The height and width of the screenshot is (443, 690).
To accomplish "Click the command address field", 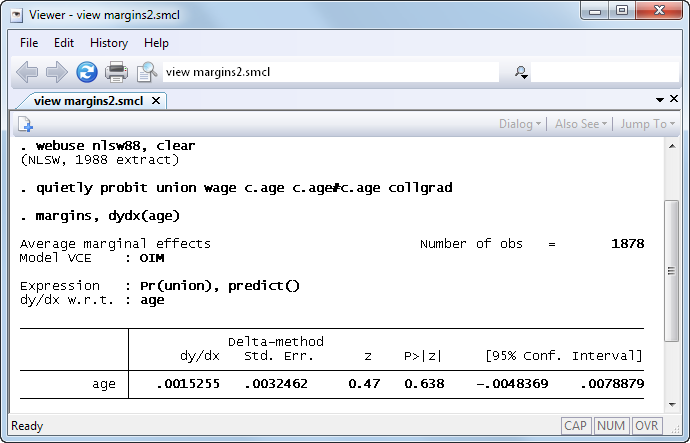I will 330,72.
